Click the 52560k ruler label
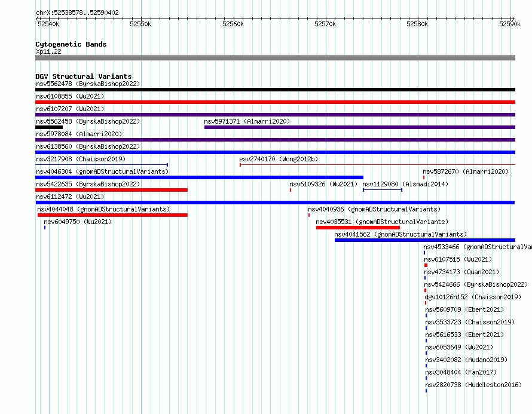Screen dimensions: 532x414 233,24
